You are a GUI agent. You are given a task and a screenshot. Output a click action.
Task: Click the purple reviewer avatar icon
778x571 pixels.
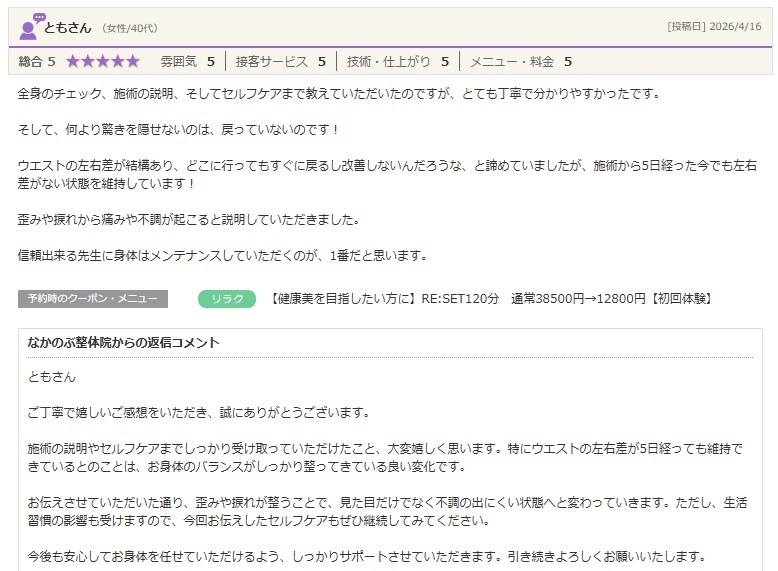tap(31, 27)
